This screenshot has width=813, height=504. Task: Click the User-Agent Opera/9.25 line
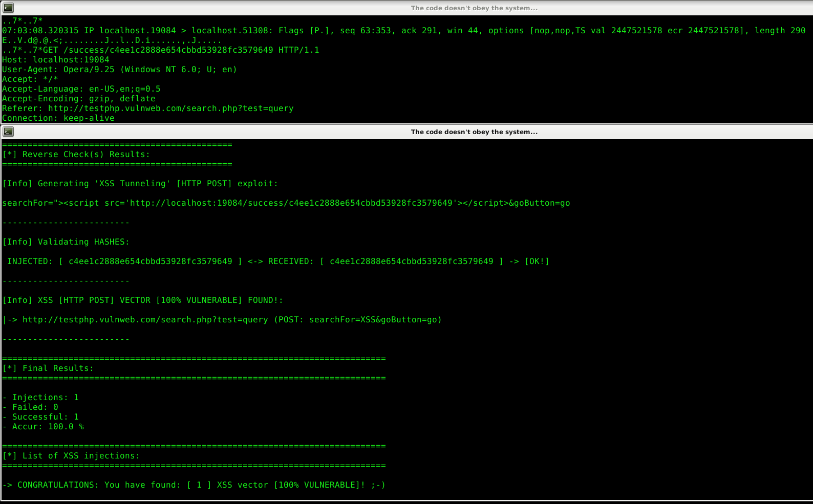coord(120,70)
